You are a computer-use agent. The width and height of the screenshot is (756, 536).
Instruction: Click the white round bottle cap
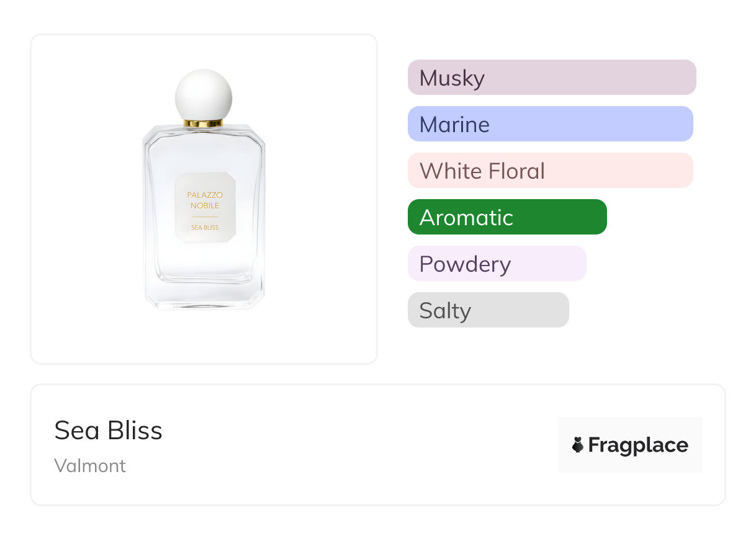(204, 95)
